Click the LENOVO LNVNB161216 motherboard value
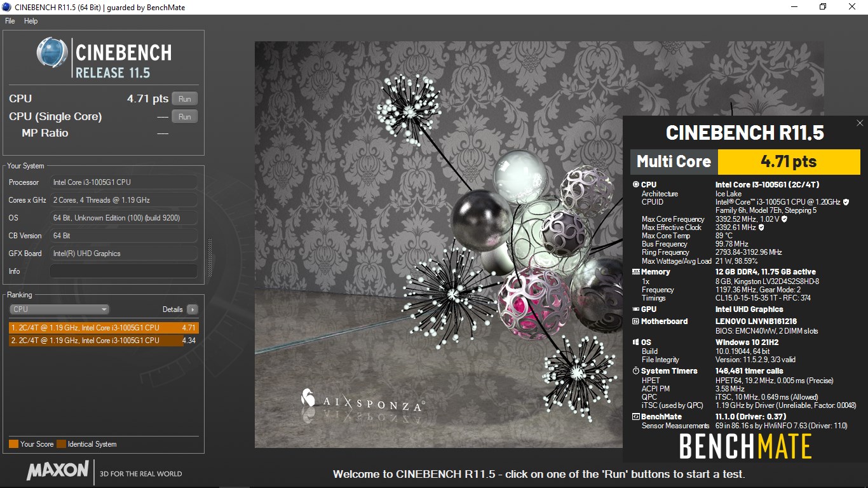Viewport: 868px width, 488px height. pos(756,322)
